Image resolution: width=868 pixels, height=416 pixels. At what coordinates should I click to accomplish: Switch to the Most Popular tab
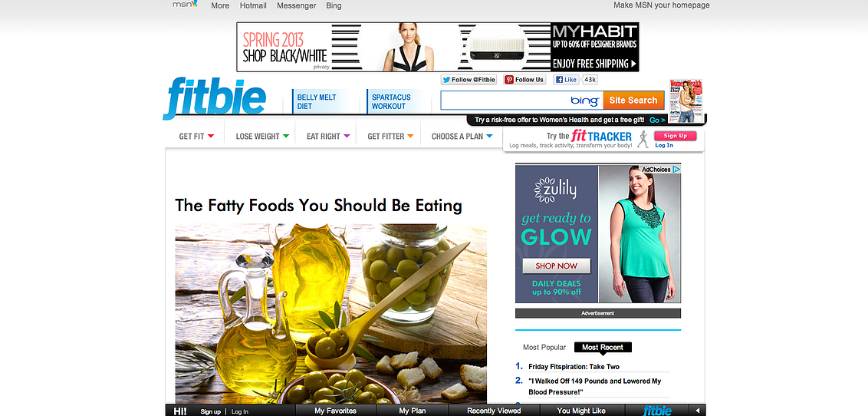[544, 348]
